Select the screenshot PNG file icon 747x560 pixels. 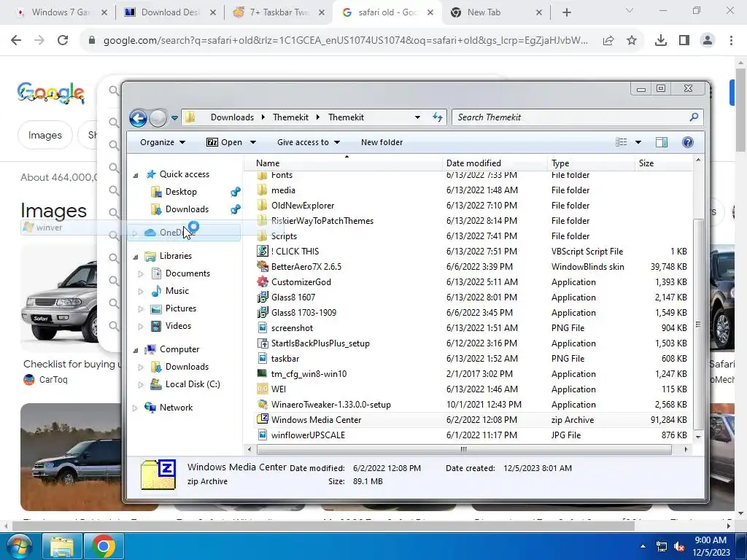262,327
